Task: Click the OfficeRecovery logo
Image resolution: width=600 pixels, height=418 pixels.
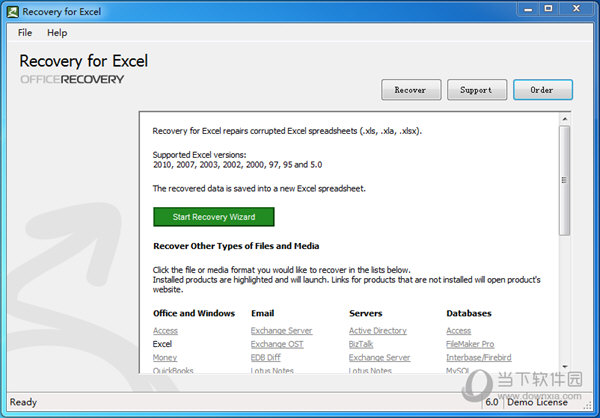Action: pyautogui.click(x=72, y=80)
